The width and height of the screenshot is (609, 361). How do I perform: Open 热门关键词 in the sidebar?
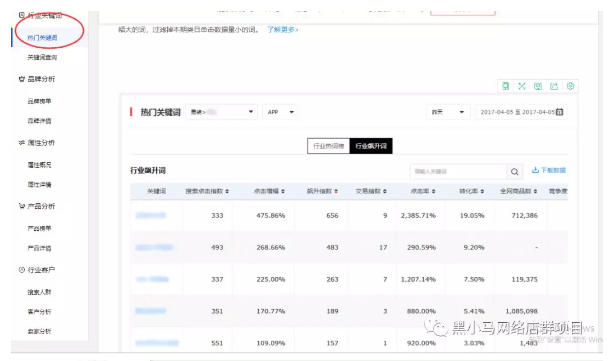coord(42,38)
